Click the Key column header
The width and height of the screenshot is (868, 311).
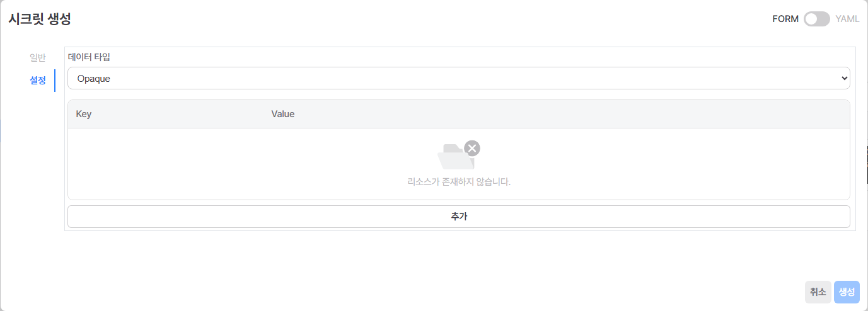84,114
